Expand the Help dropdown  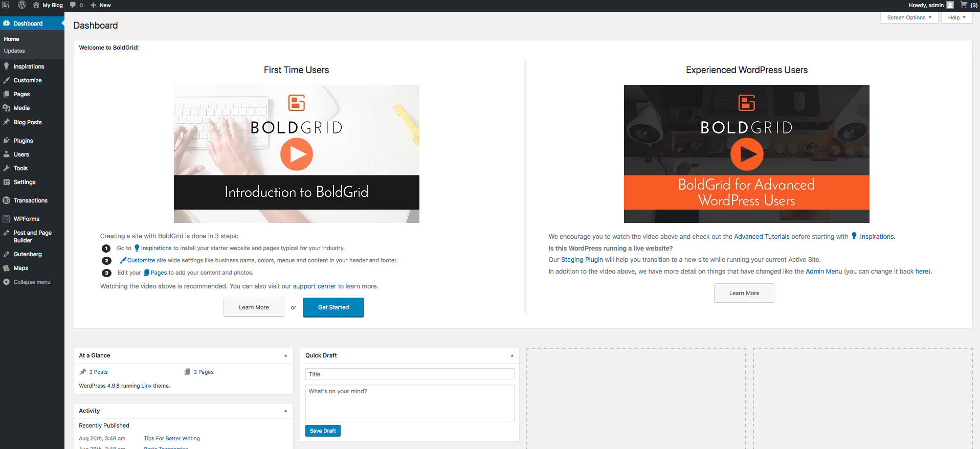coord(957,17)
